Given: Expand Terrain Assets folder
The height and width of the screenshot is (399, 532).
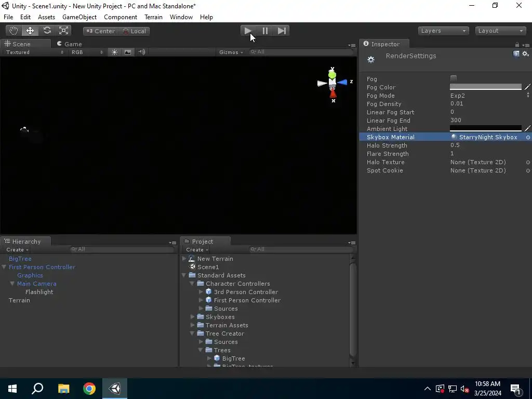Looking at the screenshot, I should 193,325.
